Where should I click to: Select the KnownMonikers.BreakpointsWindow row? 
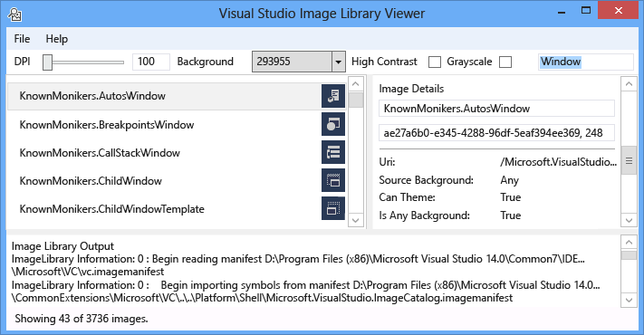(177, 124)
